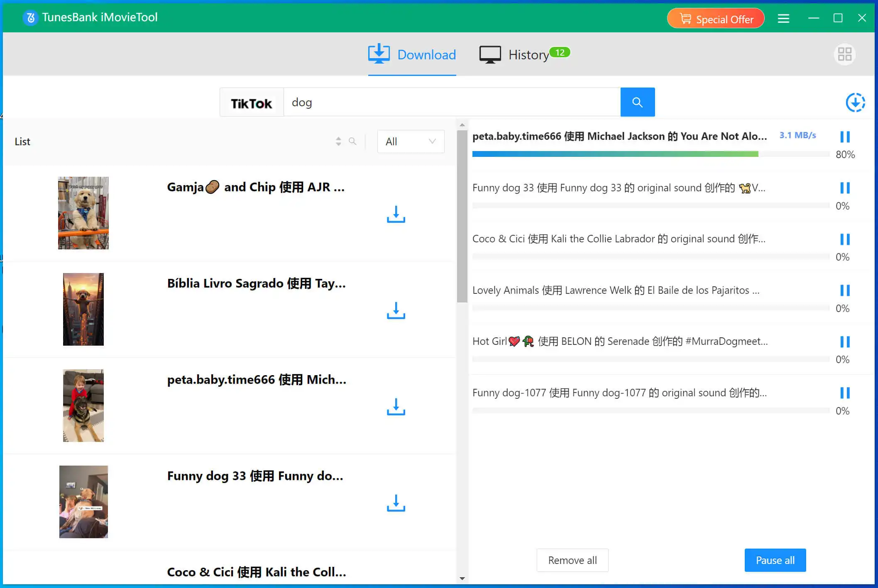Click the video list vertical scrollbar thumb
Viewport: 878px width, 588px height.
(462, 217)
